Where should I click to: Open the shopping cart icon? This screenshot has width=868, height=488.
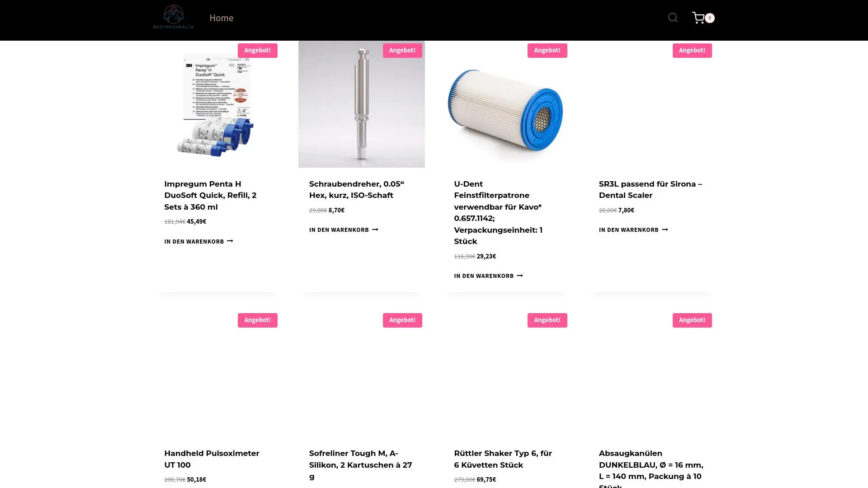tap(698, 18)
